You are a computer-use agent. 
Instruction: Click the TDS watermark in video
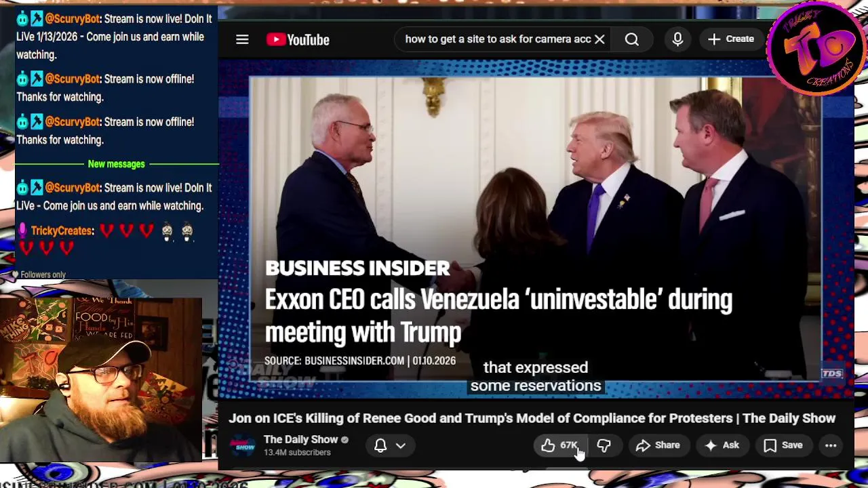pos(832,374)
